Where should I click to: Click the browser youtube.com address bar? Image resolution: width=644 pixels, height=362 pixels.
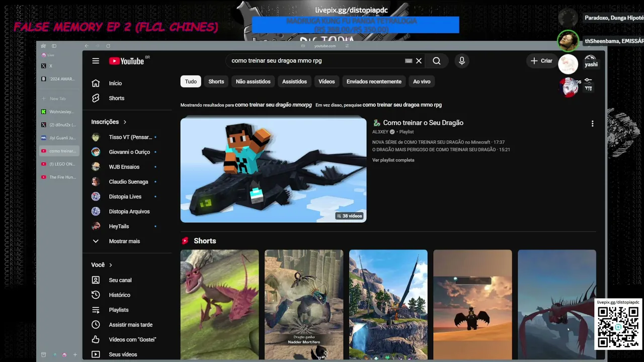pyautogui.click(x=325, y=46)
